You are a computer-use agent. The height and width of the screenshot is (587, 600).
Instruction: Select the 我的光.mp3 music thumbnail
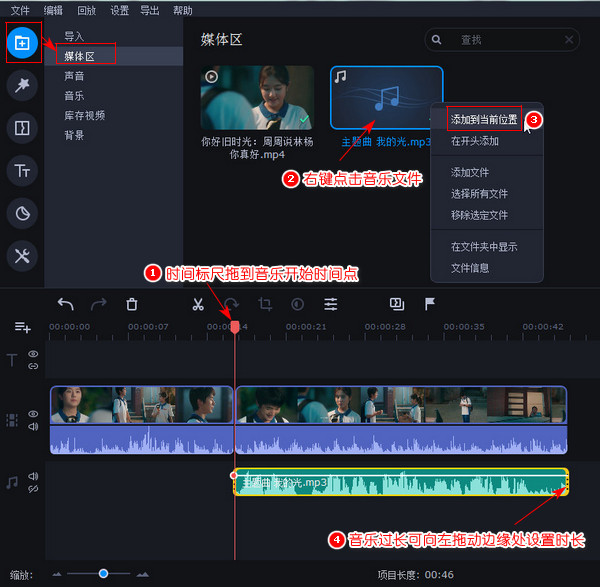pyautogui.click(x=386, y=98)
